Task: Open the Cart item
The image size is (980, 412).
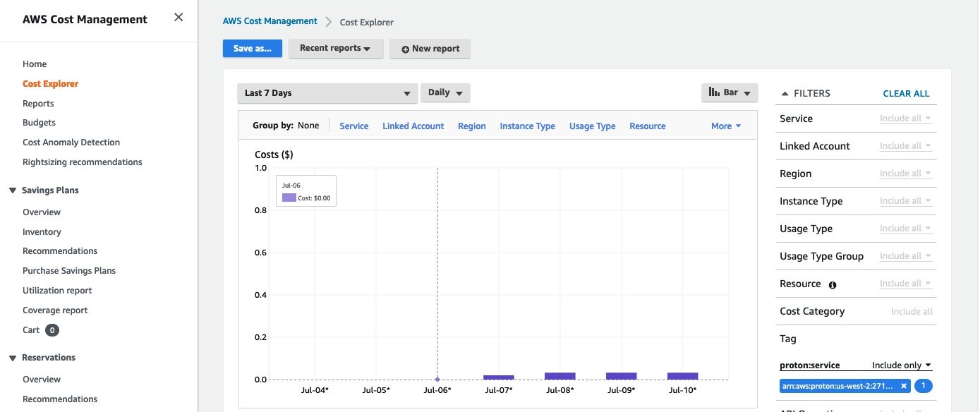Action: pyautogui.click(x=31, y=330)
